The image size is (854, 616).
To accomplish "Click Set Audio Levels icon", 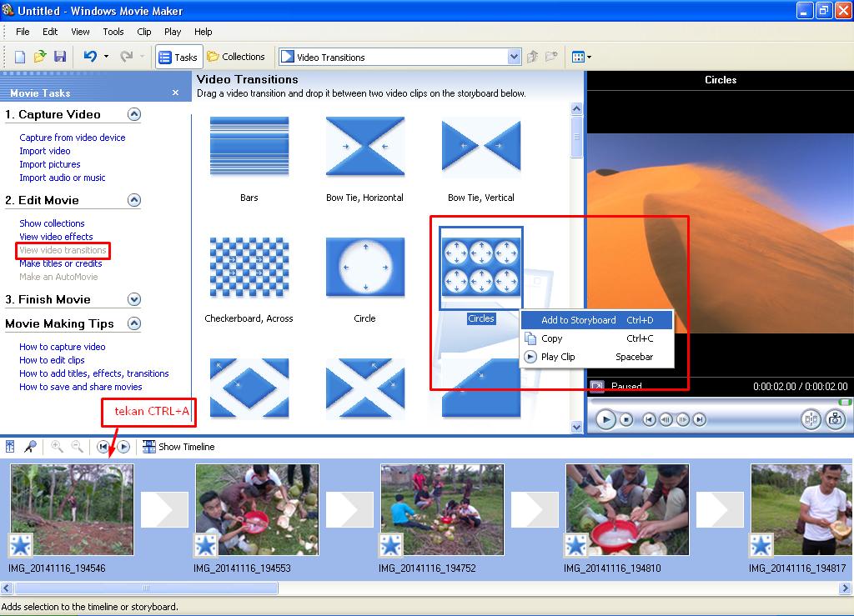I will click(x=10, y=447).
